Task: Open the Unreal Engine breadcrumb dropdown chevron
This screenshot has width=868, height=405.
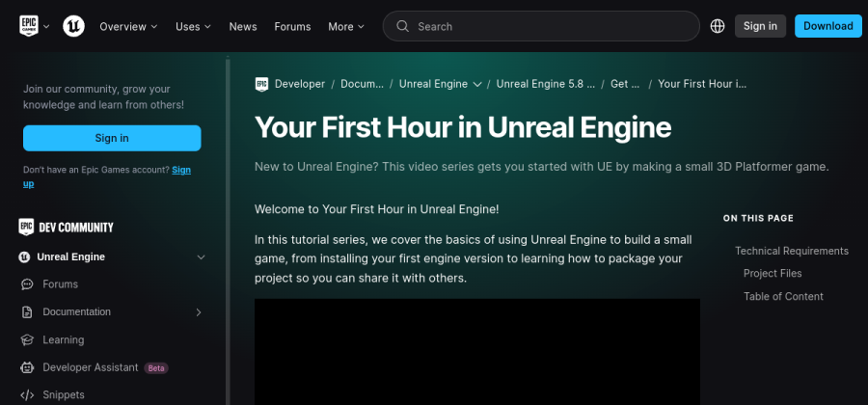Action: click(477, 84)
